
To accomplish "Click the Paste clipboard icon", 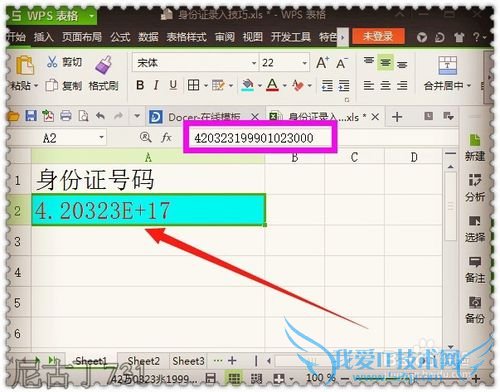I will click(24, 65).
